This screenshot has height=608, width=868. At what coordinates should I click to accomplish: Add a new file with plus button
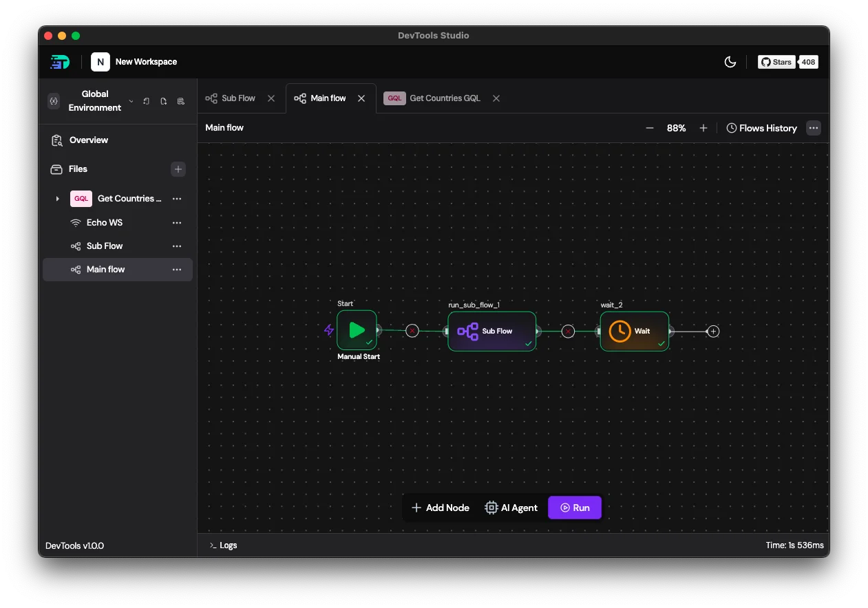click(x=178, y=169)
